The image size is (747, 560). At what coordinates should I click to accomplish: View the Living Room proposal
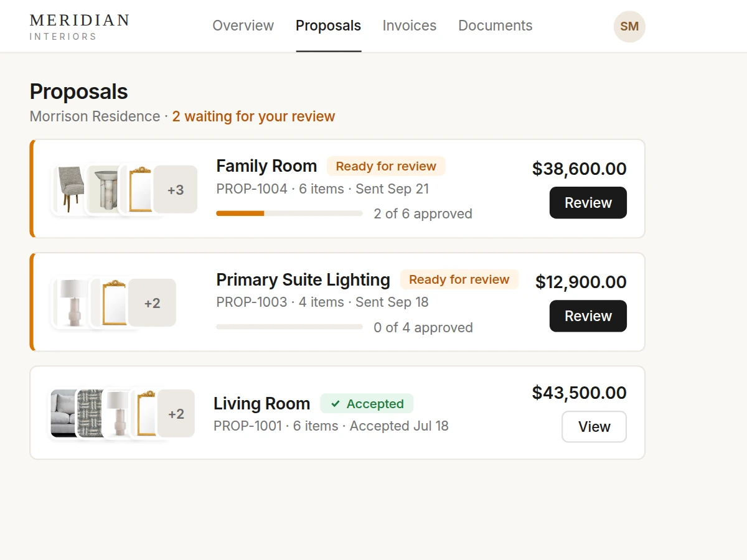pyautogui.click(x=594, y=427)
